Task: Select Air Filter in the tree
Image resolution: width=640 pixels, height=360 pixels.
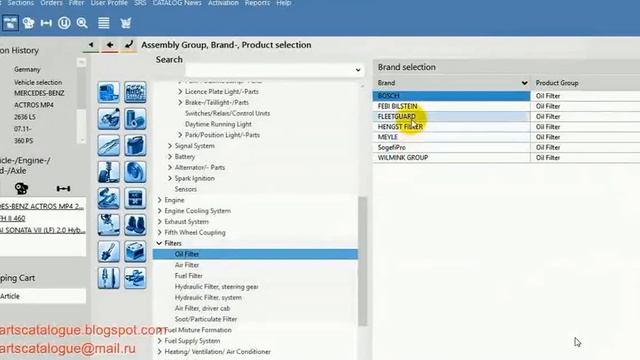Action: pos(187,265)
